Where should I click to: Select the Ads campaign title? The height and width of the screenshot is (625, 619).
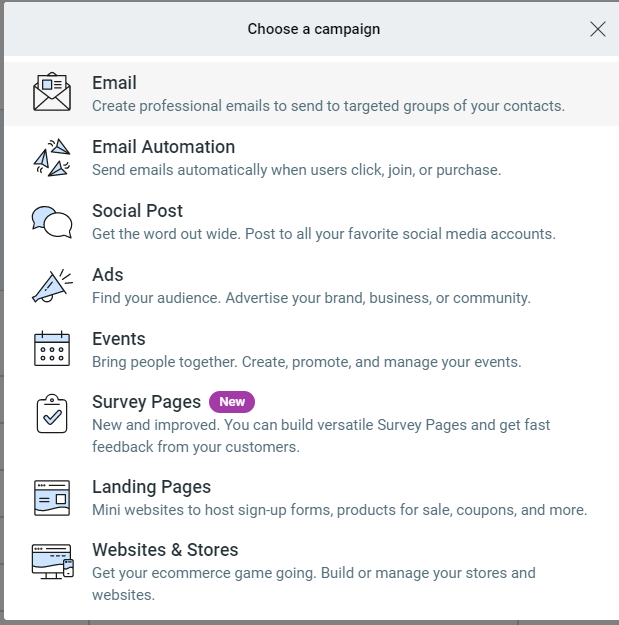point(108,275)
